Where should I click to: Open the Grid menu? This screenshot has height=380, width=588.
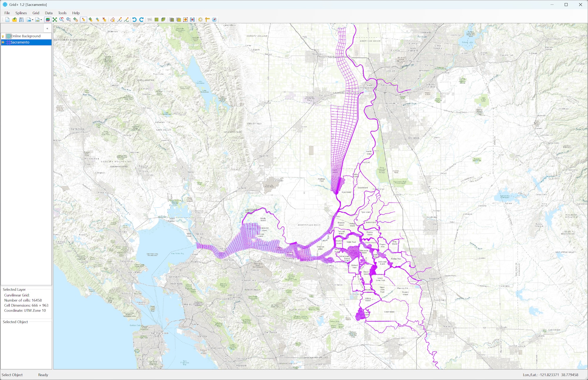(x=36, y=13)
